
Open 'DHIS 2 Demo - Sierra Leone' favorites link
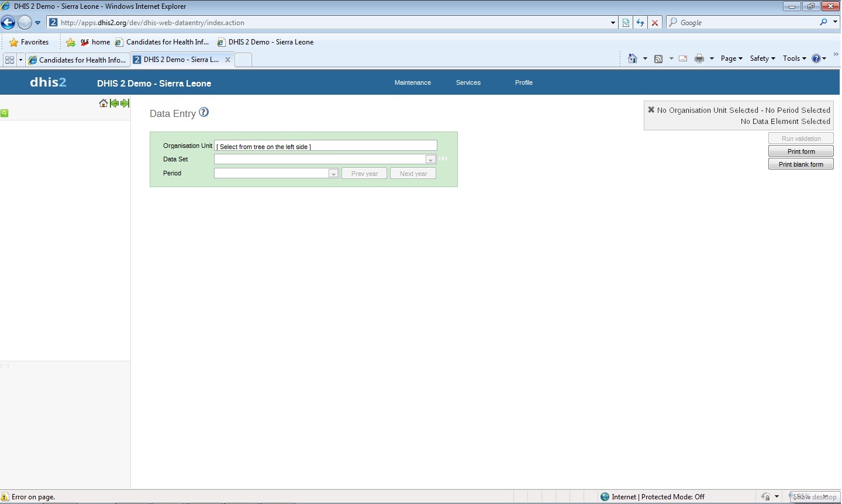tap(265, 42)
